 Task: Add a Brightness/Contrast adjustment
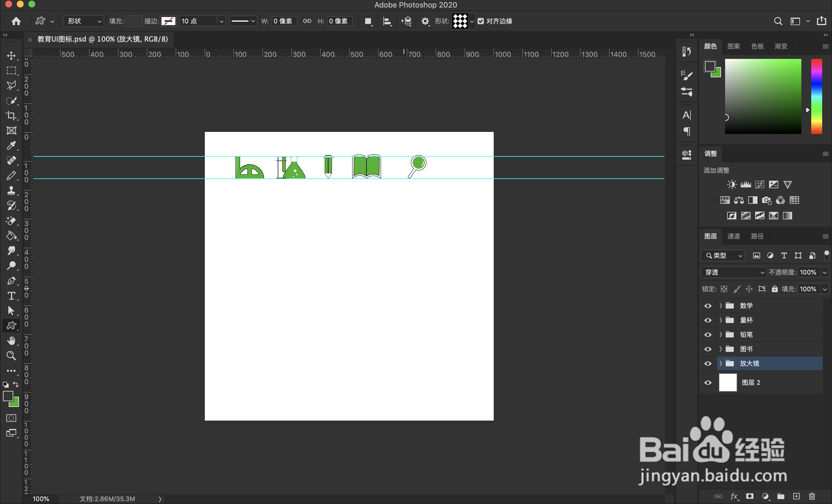point(731,184)
